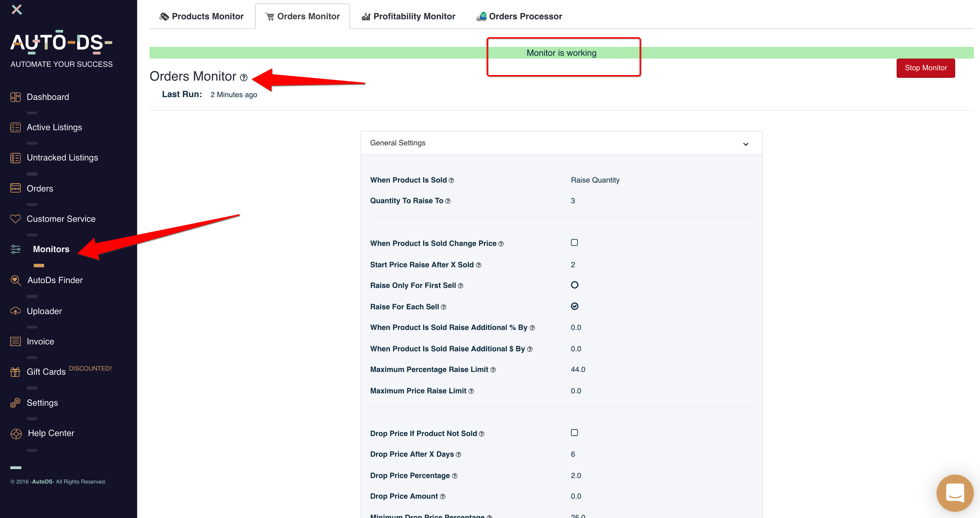Toggle When Product Is Sold Change Price checkbox
The width and height of the screenshot is (980, 518).
(x=574, y=243)
